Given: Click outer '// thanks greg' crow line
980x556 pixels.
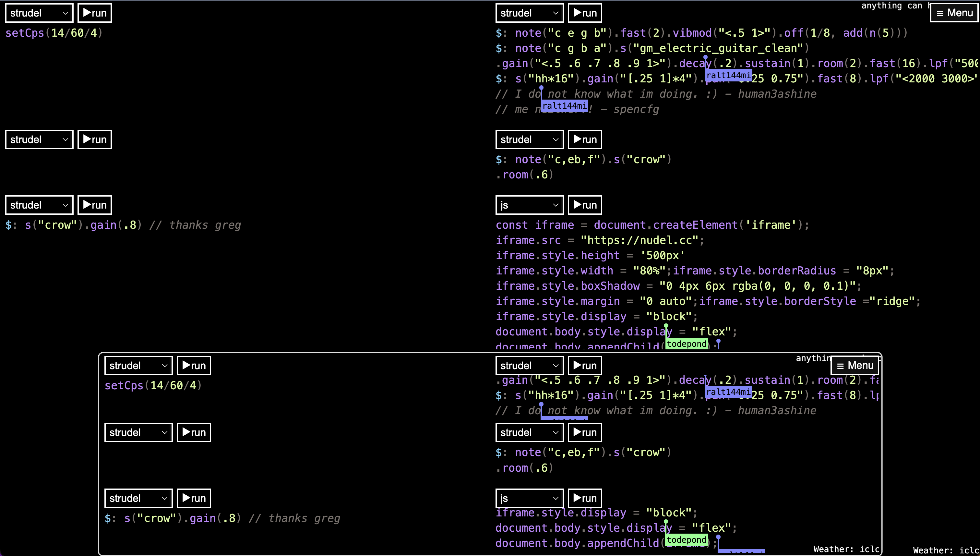Looking at the screenshot, I should click(123, 225).
